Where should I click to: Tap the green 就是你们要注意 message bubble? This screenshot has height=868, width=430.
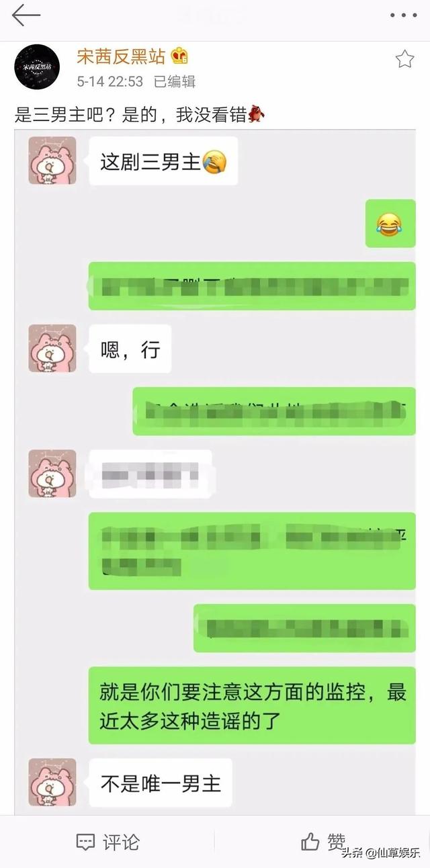(253, 705)
